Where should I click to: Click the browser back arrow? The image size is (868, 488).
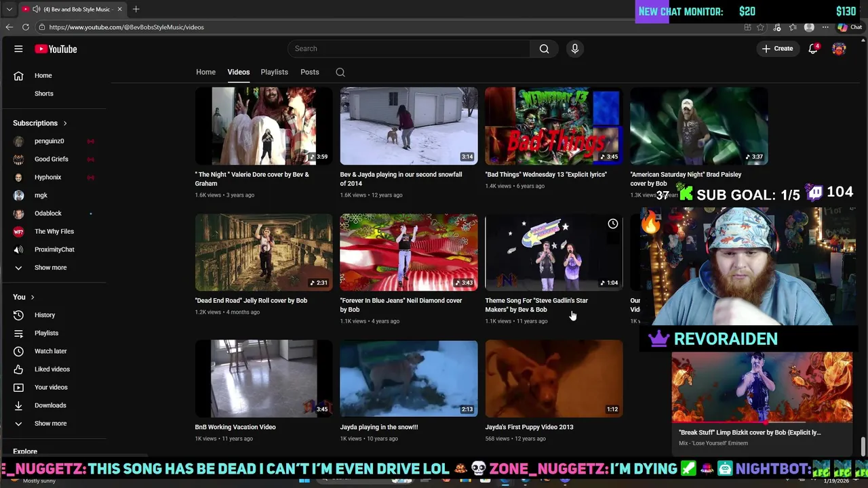point(9,27)
